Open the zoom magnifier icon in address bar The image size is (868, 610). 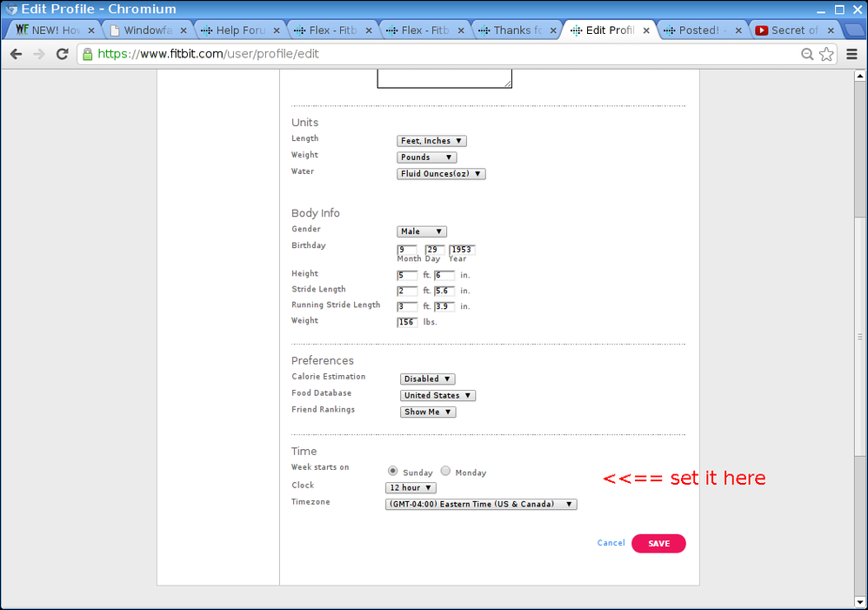(x=807, y=54)
